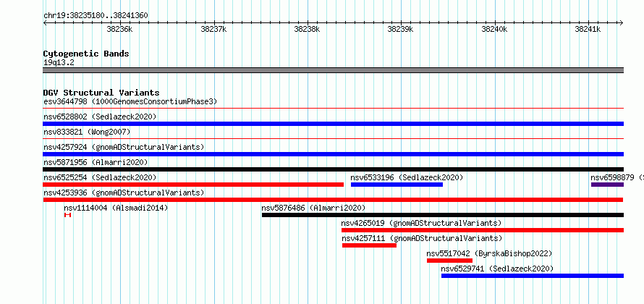Open nsv6525254 (Sedlazeck2020) label
This screenshot has height=304, width=644.
100,177
